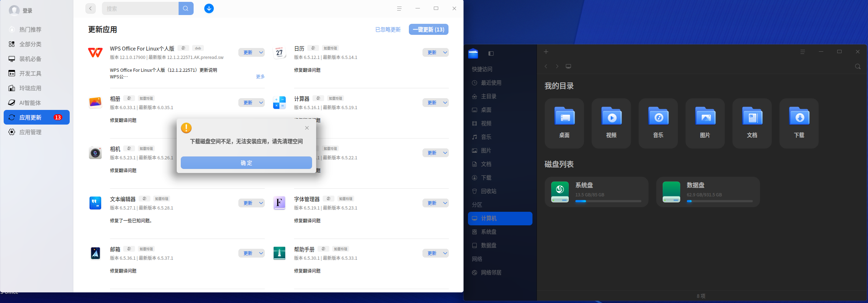Click the Calendar app icon showing 27

[x=279, y=53]
